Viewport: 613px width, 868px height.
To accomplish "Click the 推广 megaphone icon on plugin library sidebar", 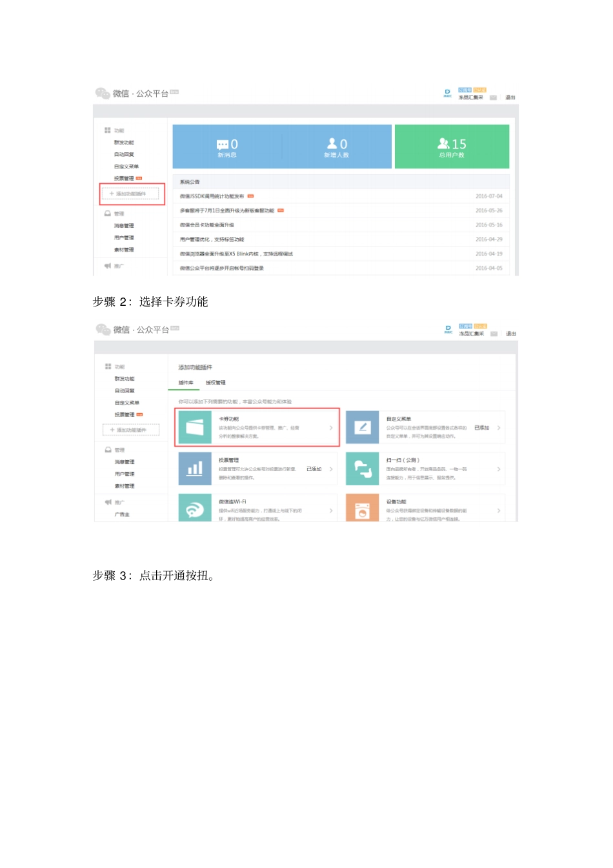I will (x=108, y=501).
